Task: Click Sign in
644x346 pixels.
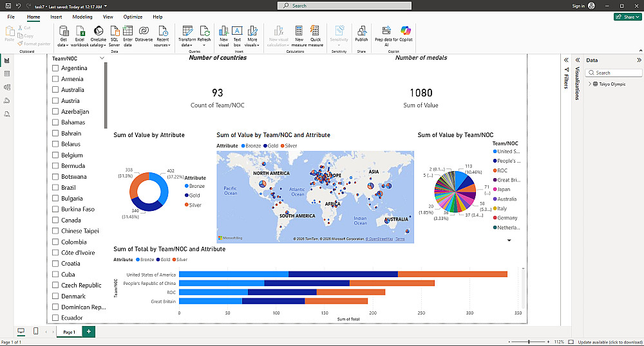Action: point(578,6)
